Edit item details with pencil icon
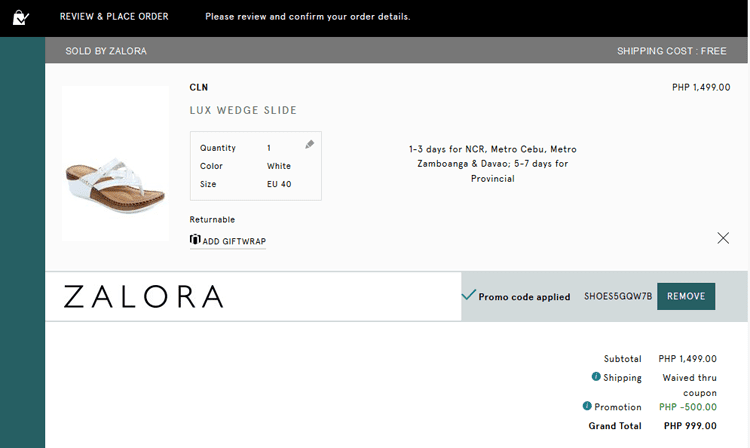The width and height of the screenshot is (750, 448). click(x=309, y=144)
